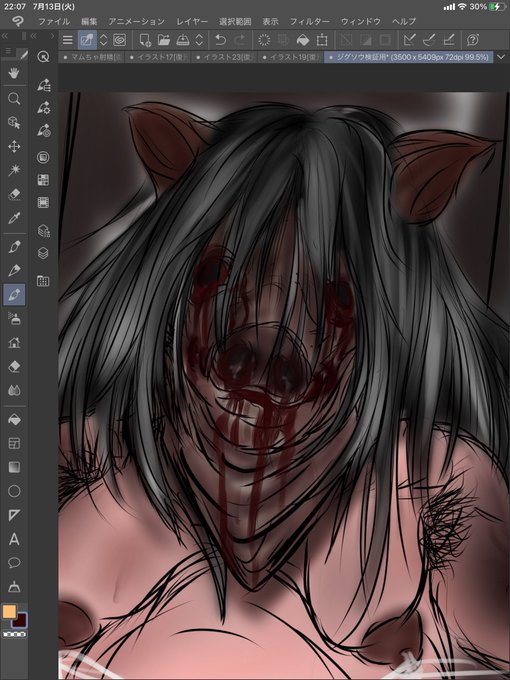Open the レイヤー menu
This screenshot has height=680, width=510.
tap(192, 21)
